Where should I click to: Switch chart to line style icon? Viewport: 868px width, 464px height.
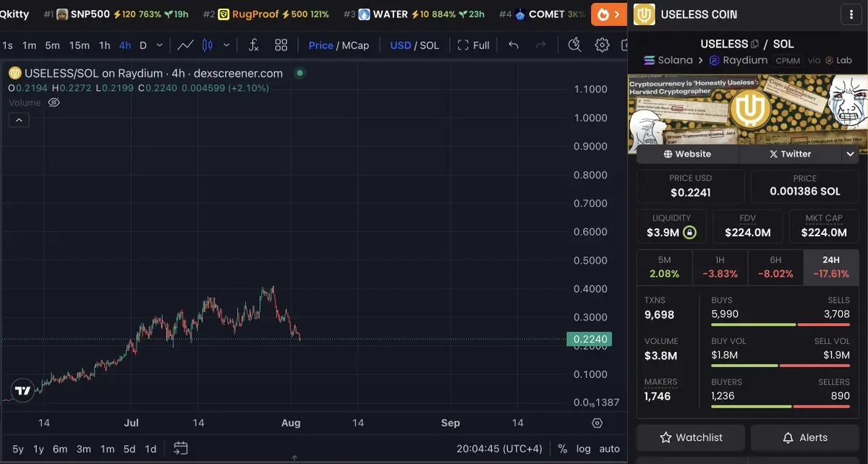point(186,45)
